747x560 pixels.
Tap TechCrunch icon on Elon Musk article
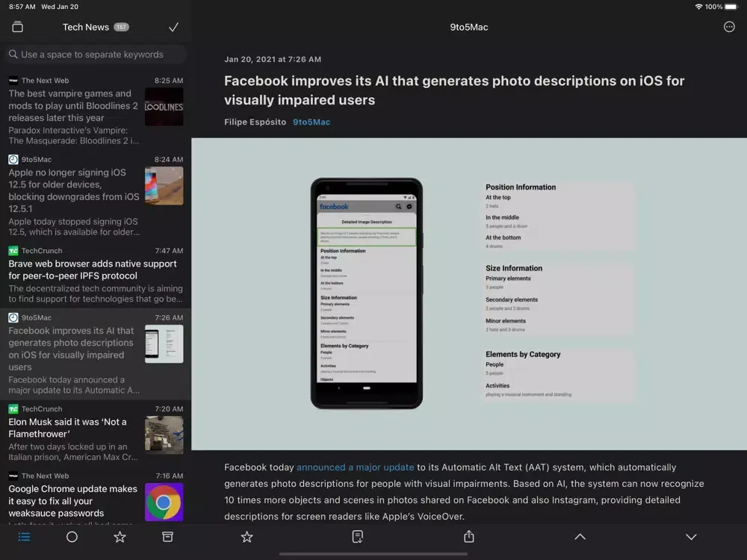click(13, 408)
